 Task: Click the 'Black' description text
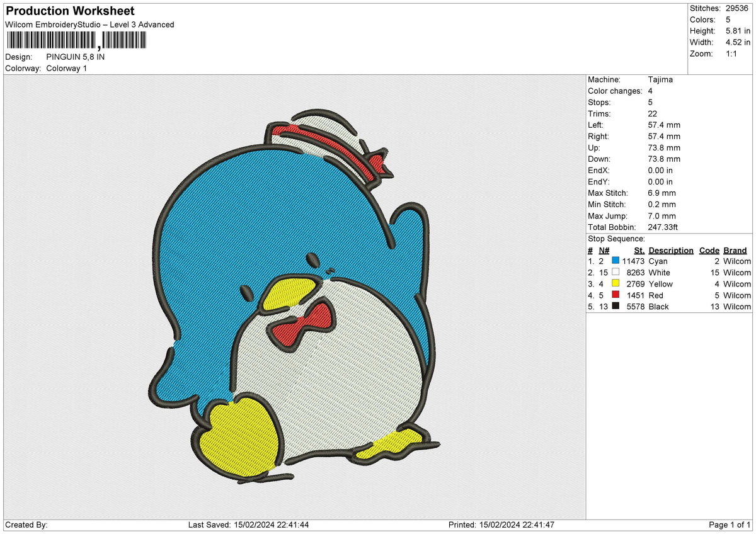(x=658, y=306)
